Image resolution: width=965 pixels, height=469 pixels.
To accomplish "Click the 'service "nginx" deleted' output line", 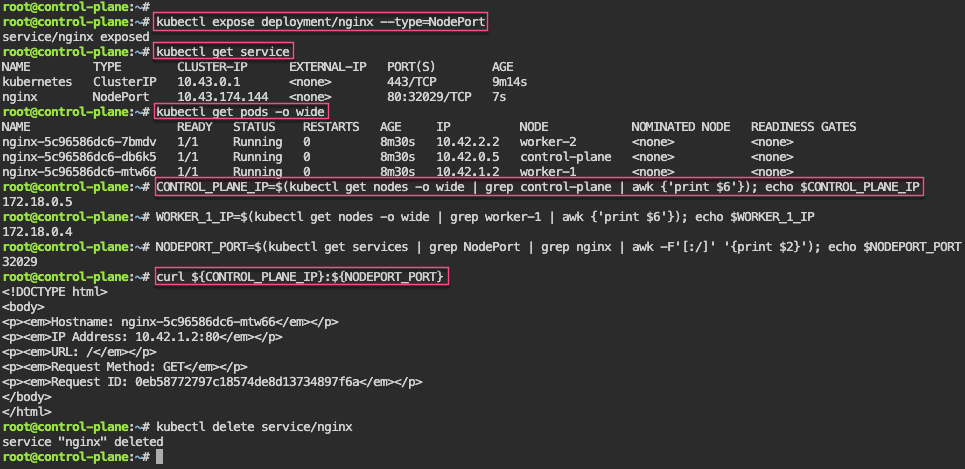I will coord(82,441).
